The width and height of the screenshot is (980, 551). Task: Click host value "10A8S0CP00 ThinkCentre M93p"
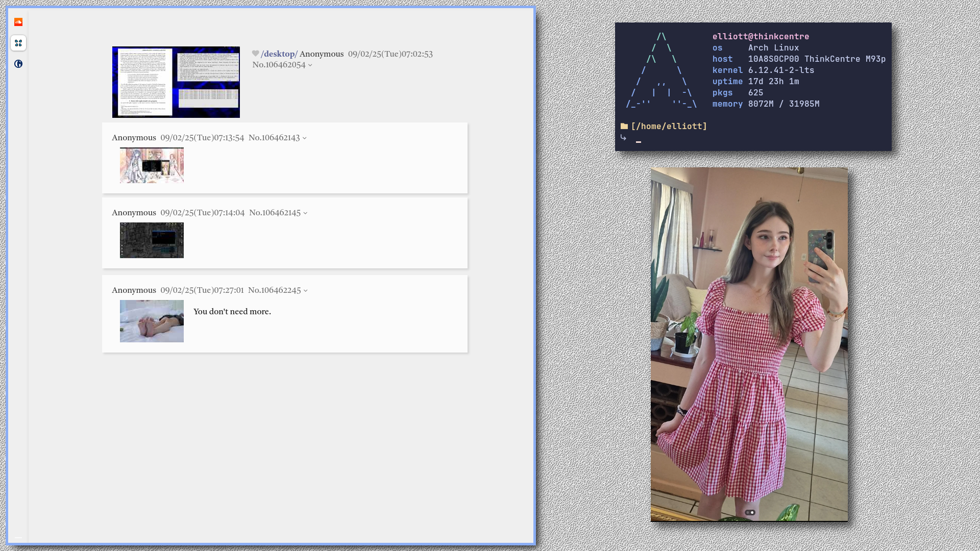817,59
